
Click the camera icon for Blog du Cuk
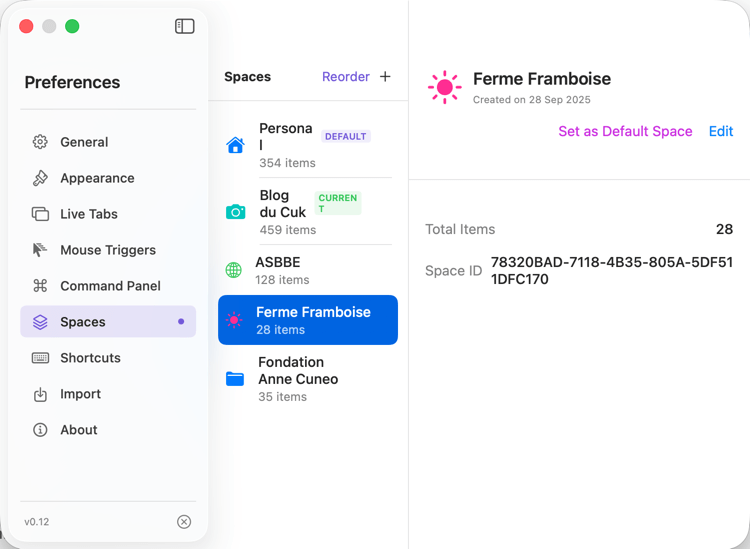235,212
